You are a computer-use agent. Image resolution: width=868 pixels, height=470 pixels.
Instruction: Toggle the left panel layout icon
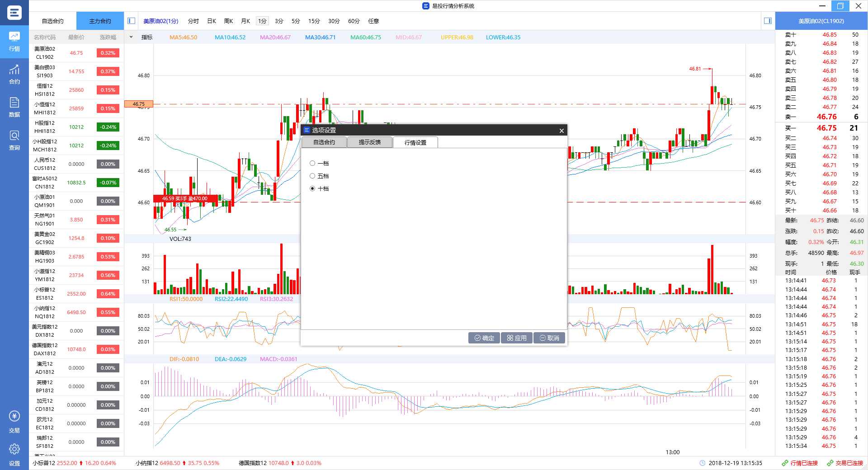click(132, 21)
